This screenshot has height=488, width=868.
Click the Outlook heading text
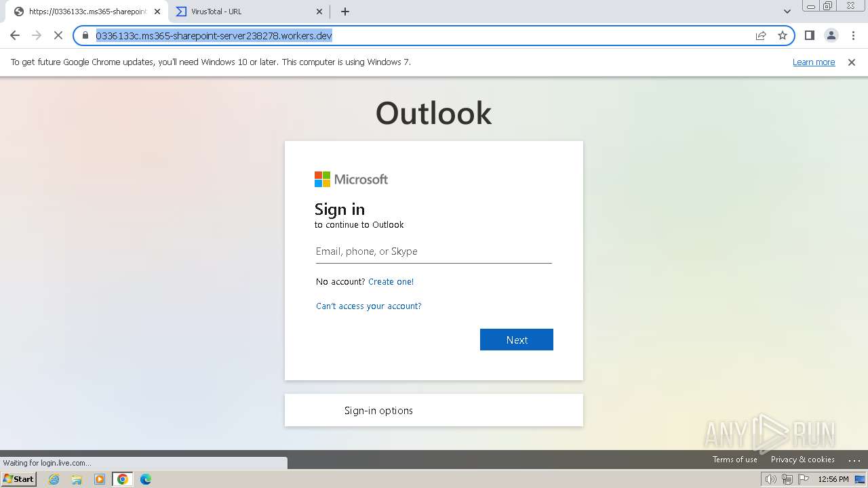coord(434,113)
